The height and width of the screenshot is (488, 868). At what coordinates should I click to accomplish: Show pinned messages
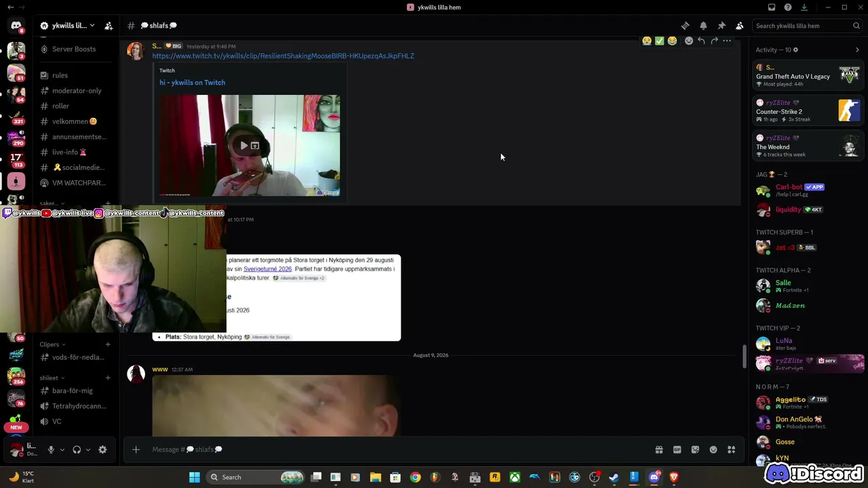[722, 26]
